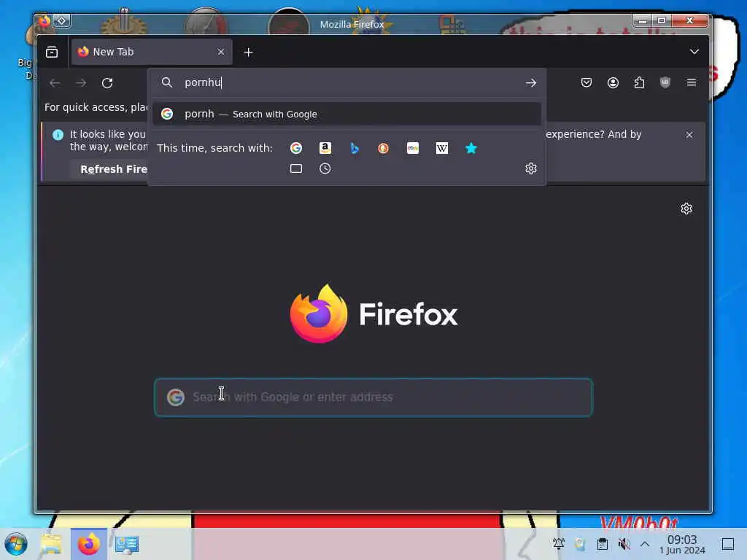The height and width of the screenshot is (560, 747).
Task: Open clipboard manager tray icon
Action: click(602, 544)
